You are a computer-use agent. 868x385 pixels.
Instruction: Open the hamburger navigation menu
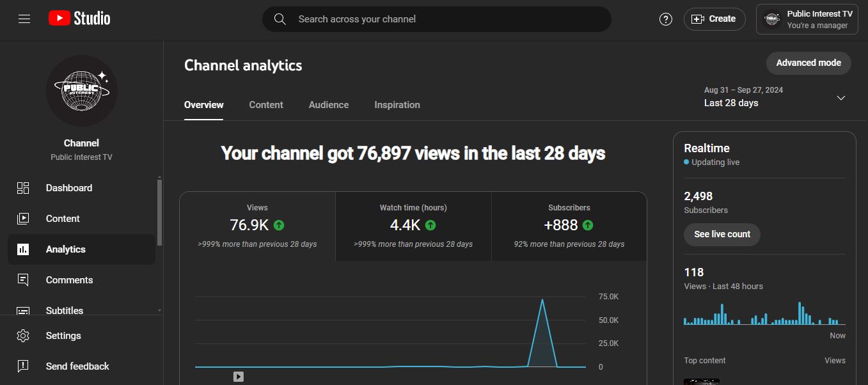(24, 19)
